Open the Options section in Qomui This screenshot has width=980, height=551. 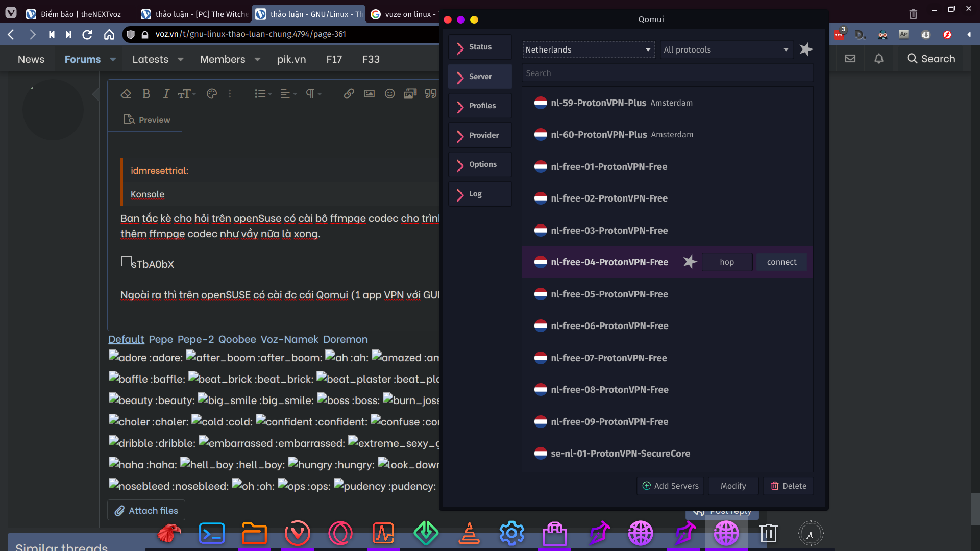pos(480,164)
